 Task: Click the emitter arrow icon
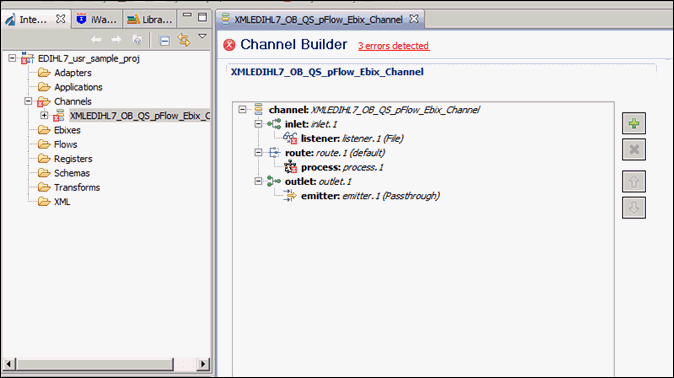coord(290,195)
